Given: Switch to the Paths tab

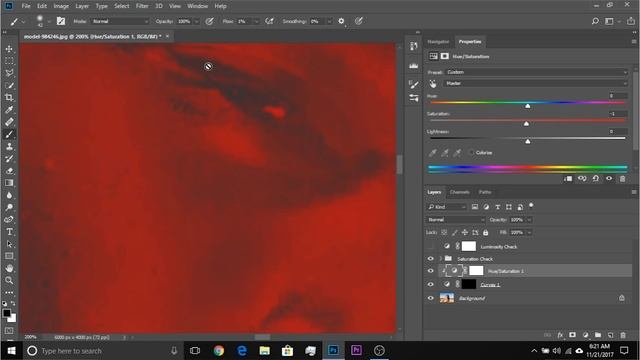Looking at the screenshot, I should pyautogui.click(x=484, y=192).
